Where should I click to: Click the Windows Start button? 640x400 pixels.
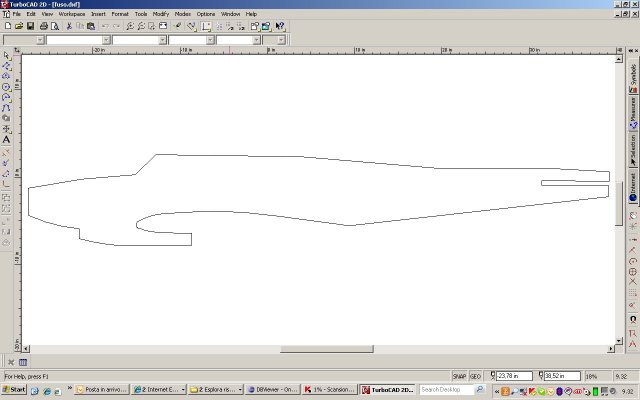click(15, 389)
